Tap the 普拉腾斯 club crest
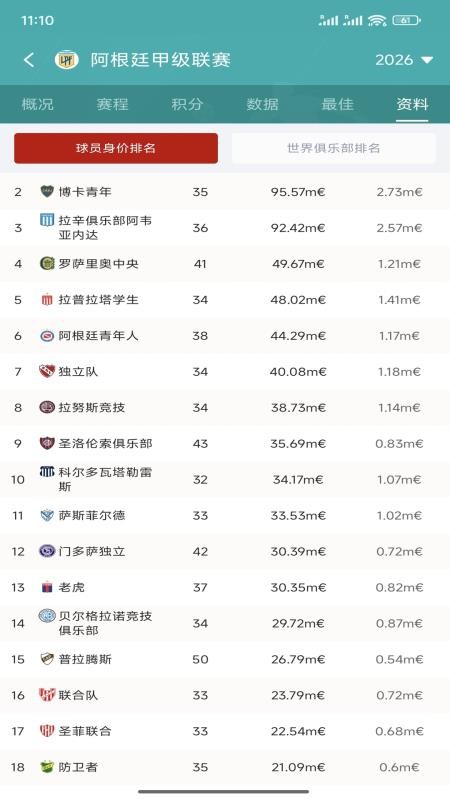Viewport: 450px width, 800px height. 47,659
